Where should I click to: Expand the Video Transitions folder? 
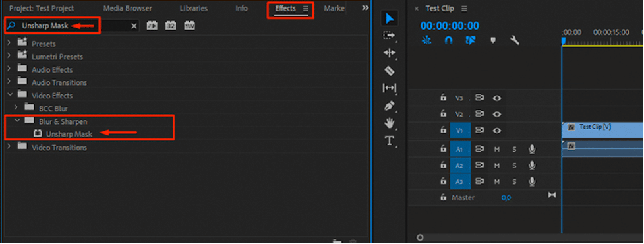coord(9,147)
